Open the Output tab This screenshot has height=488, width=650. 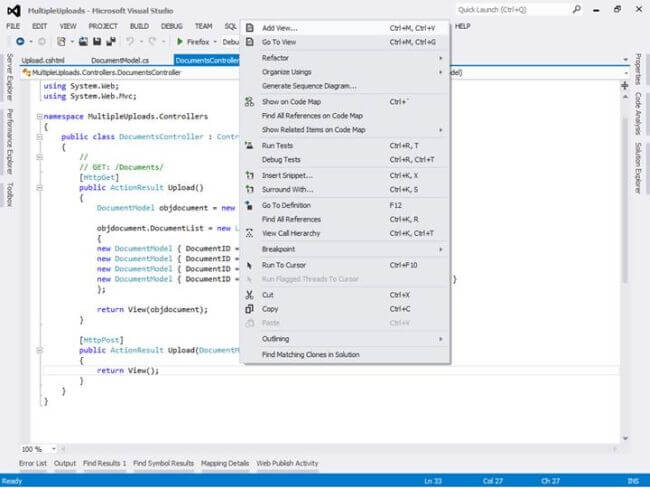(65, 463)
